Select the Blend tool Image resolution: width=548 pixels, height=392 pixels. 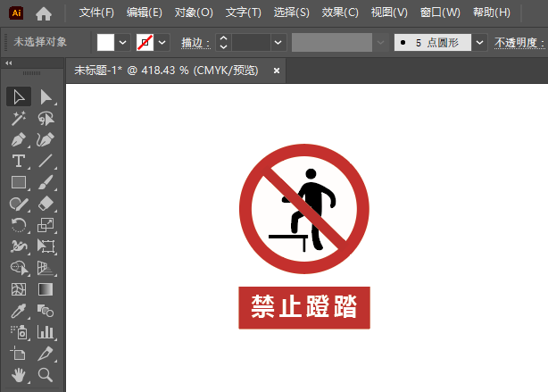tap(46, 311)
